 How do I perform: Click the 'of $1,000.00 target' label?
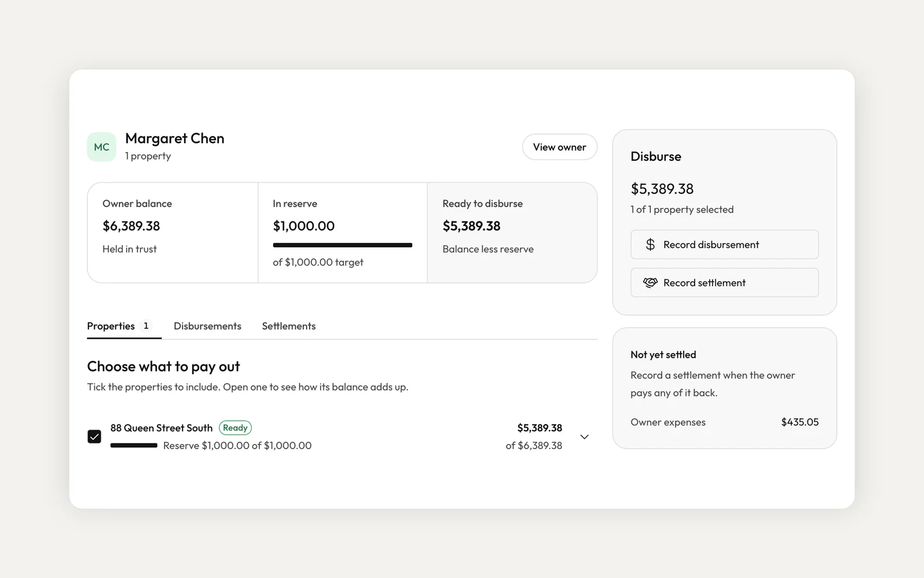(x=318, y=262)
